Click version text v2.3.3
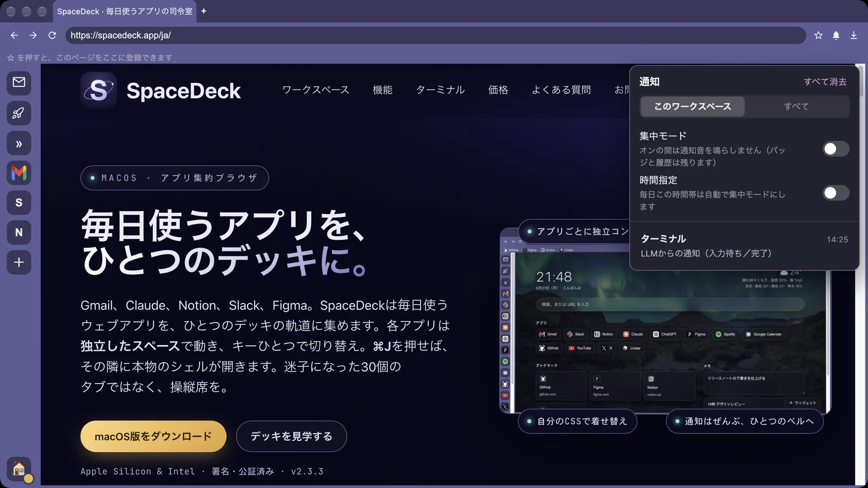The width and height of the screenshot is (868, 488). (x=307, y=471)
